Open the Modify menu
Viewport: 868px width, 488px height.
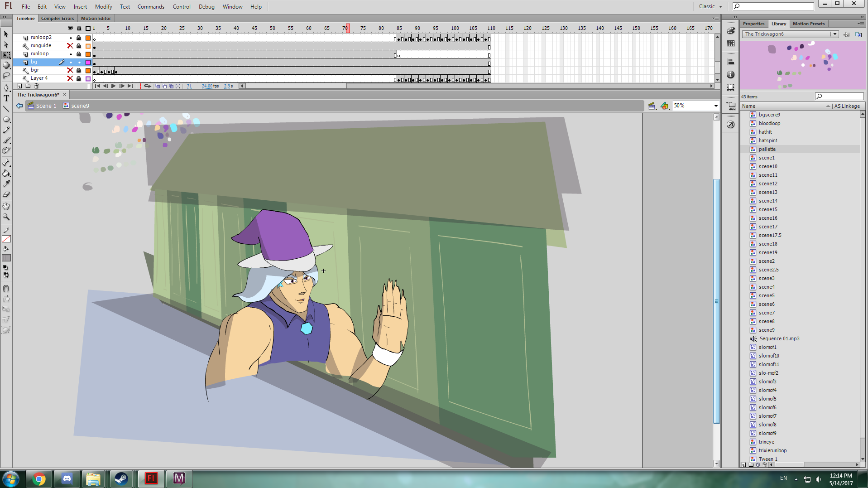pyautogui.click(x=103, y=7)
